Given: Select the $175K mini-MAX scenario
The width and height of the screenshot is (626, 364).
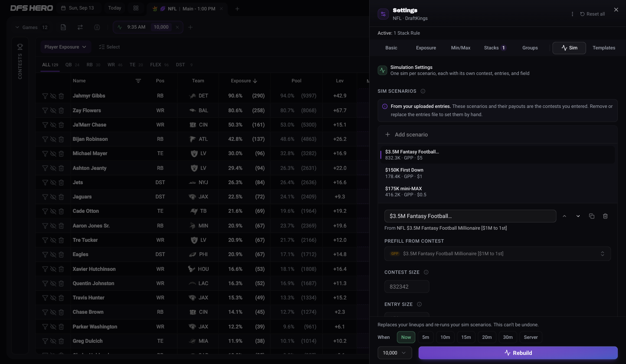Looking at the screenshot, I should 497,192.
